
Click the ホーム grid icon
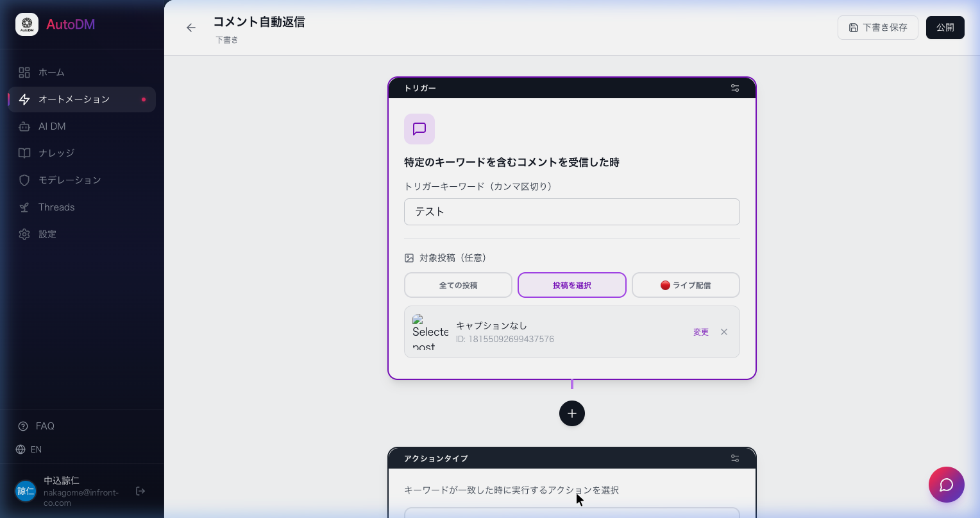[x=24, y=72]
